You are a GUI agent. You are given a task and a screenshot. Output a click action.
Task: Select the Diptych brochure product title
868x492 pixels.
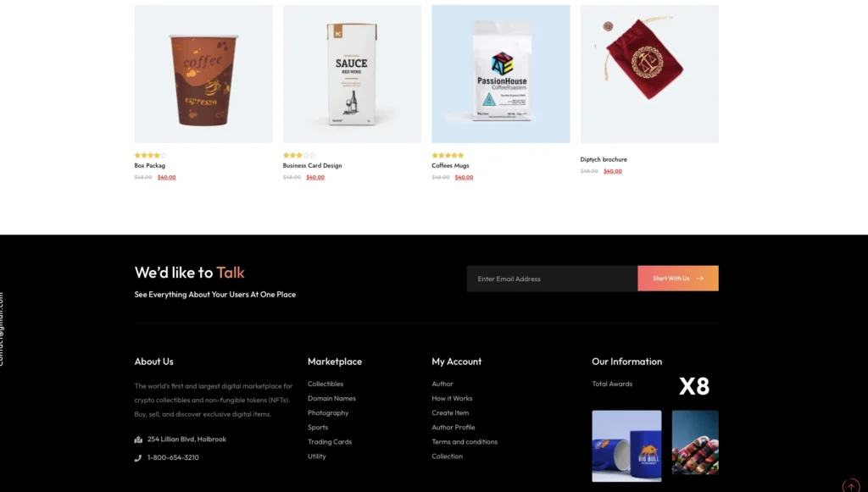604,159
